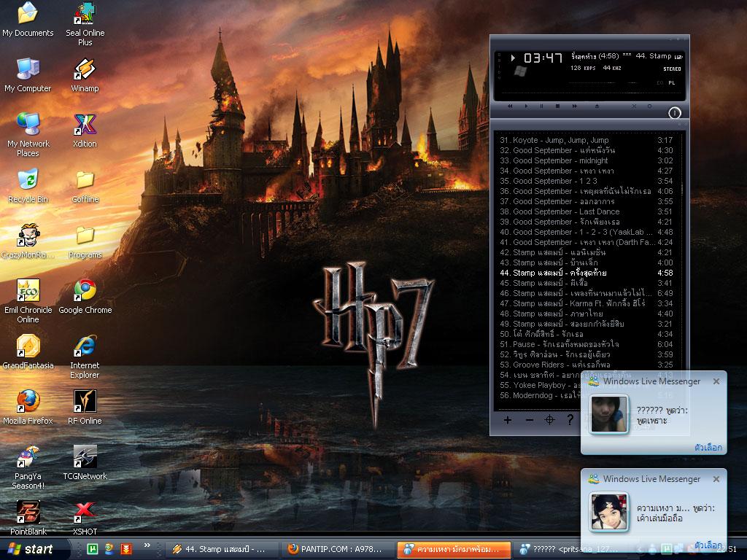Click the playlist select crosshair button
747x560 pixels.
[549, 419]
